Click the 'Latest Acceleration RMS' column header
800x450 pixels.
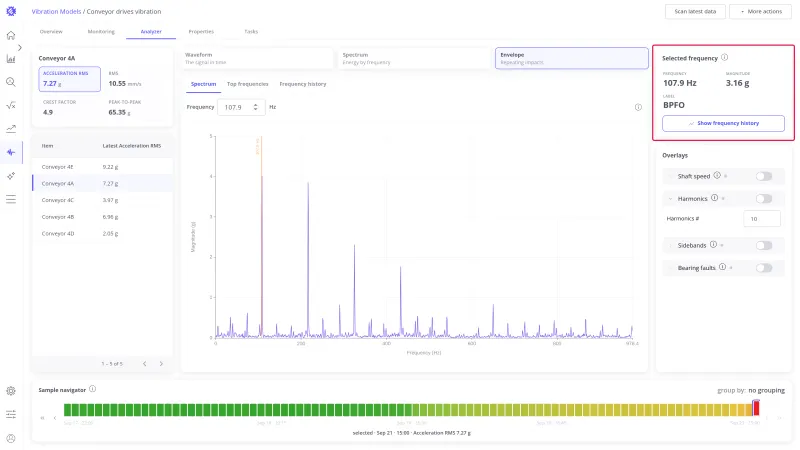pyautogui.click(x=132, y=146)
